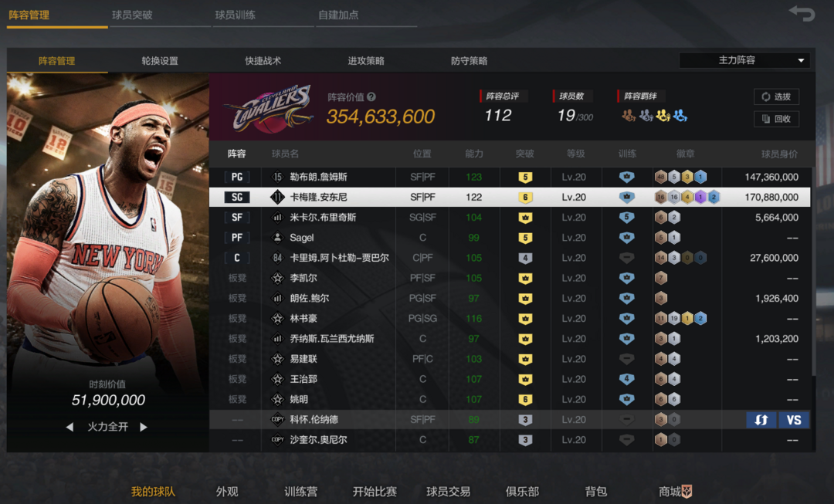The height and width of the screenshot is (504, 834).
Task: Click the 回收 recycle button
Action: 777,119
